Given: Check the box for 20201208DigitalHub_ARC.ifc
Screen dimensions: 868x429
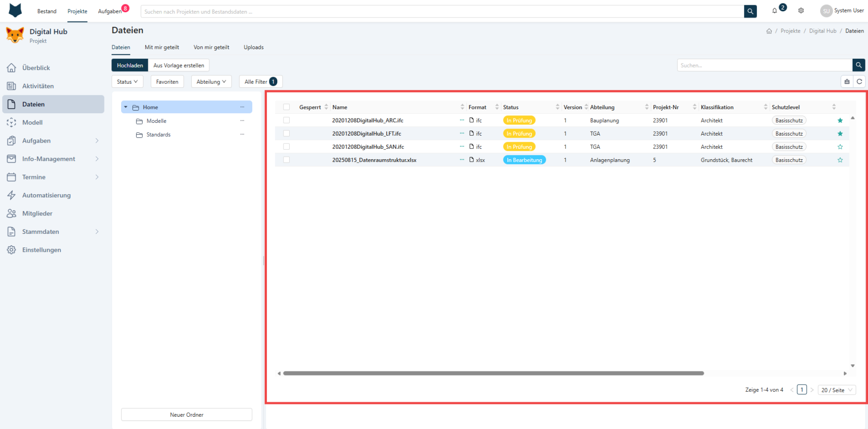Looking at the screenshot, I should coord(287,120).
